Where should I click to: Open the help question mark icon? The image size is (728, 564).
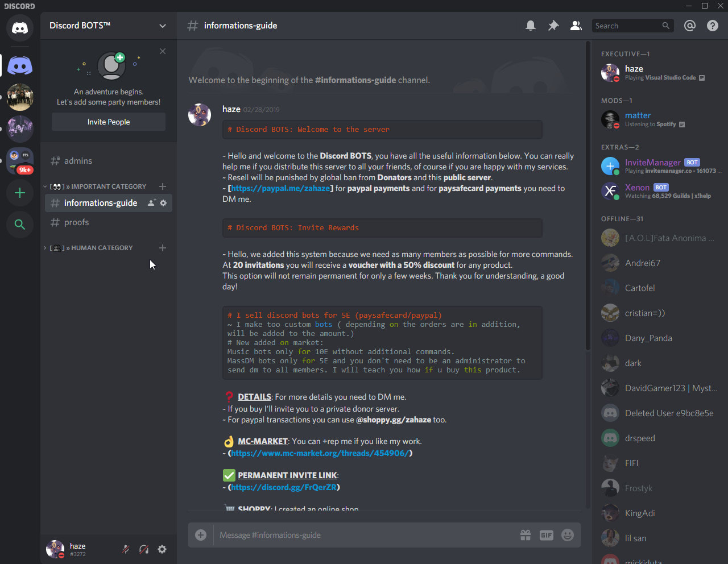click(x=713, y=26)
